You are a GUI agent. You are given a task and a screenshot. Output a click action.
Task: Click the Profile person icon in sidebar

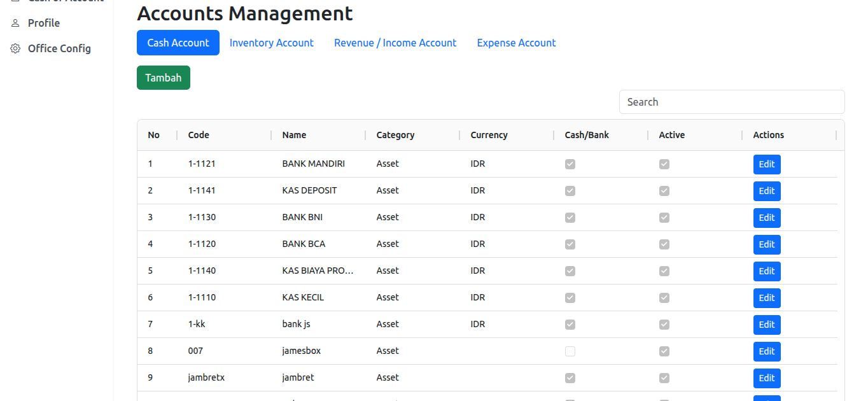pyautogui.click(x=15, y=23)
